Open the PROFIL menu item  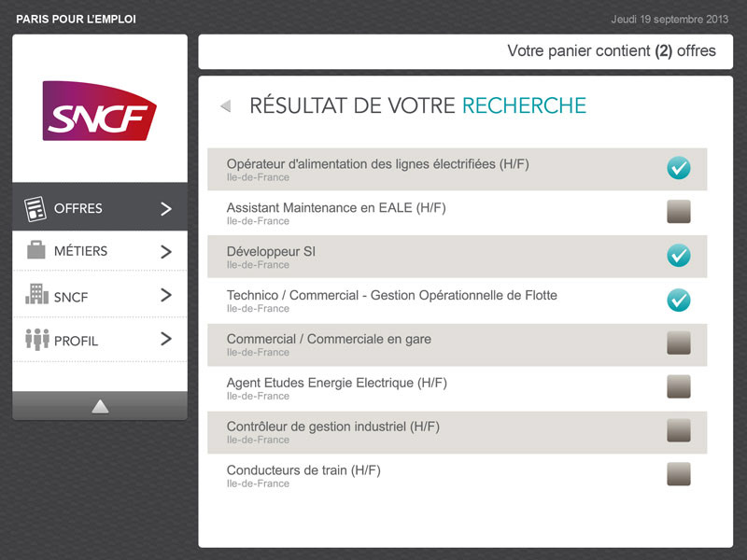coord(77,341)
